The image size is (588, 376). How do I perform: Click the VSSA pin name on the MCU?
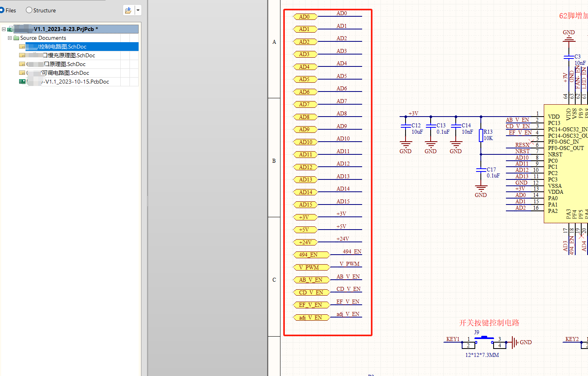click(x=555, y=186)
